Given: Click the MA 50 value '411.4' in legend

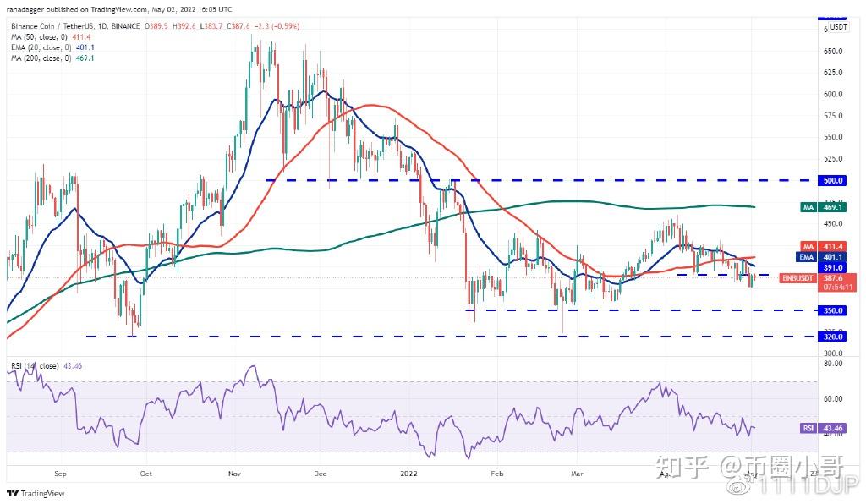Looking at the screenshot, I should pos(81,37).
